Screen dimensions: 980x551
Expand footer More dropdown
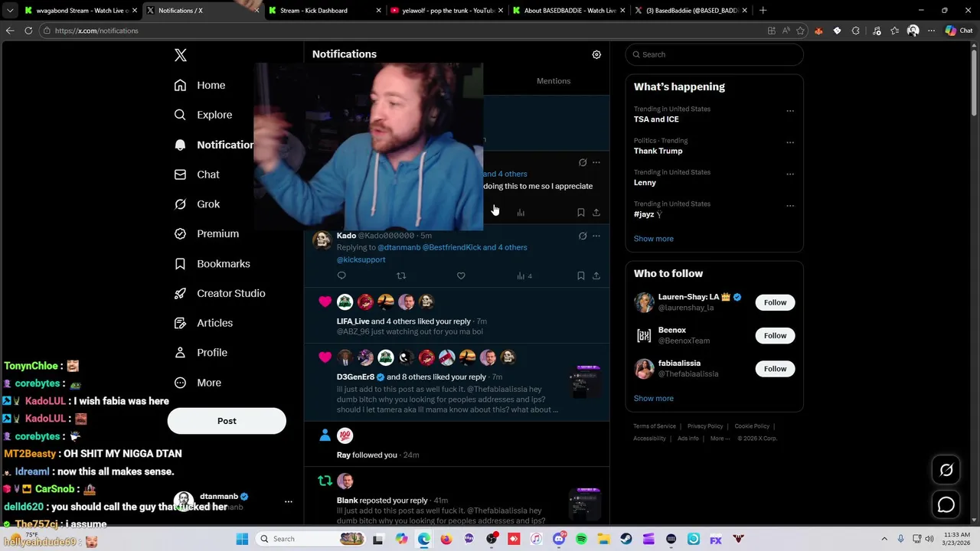720,439
